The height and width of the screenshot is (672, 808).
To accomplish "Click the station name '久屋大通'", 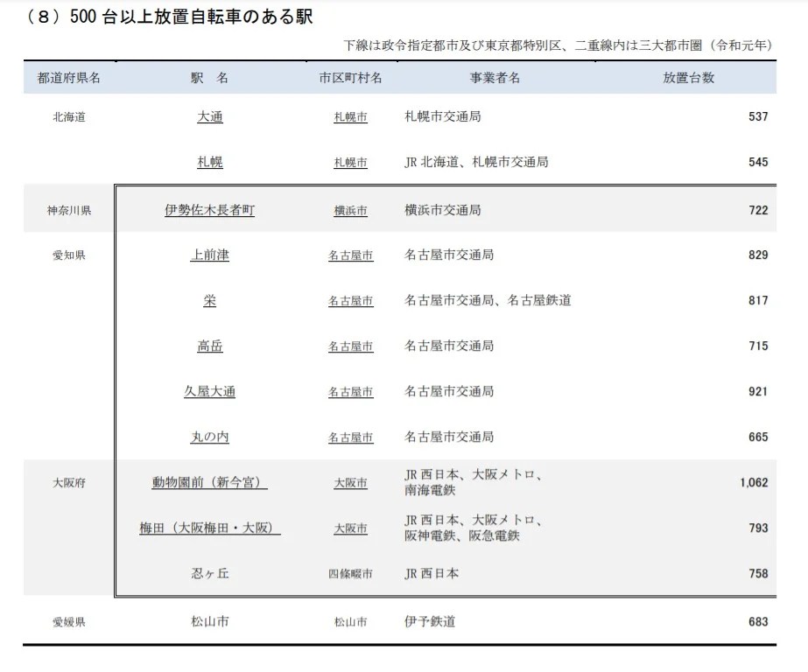I will 210,392.
